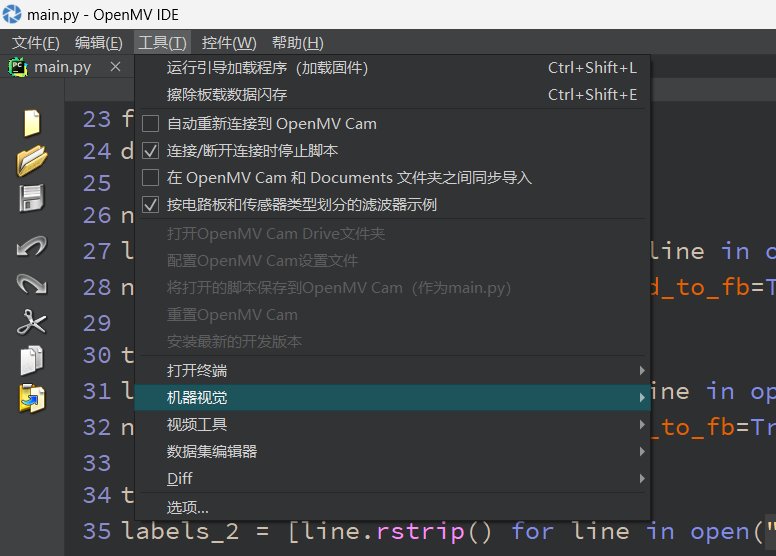776x556 pixels.
Task: Click the Copy documents icon
Action: point(32,360)
